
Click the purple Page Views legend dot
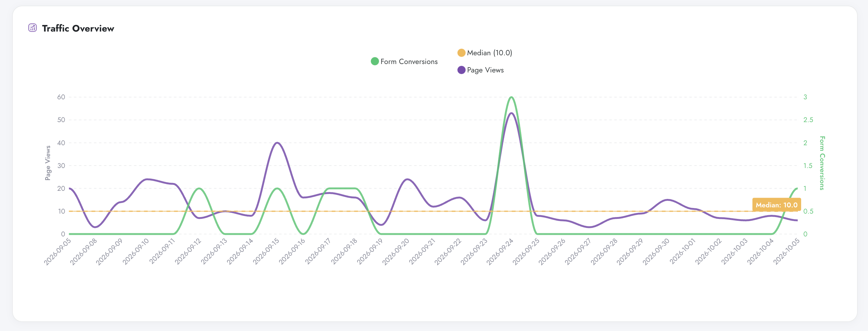click(461, 70)
